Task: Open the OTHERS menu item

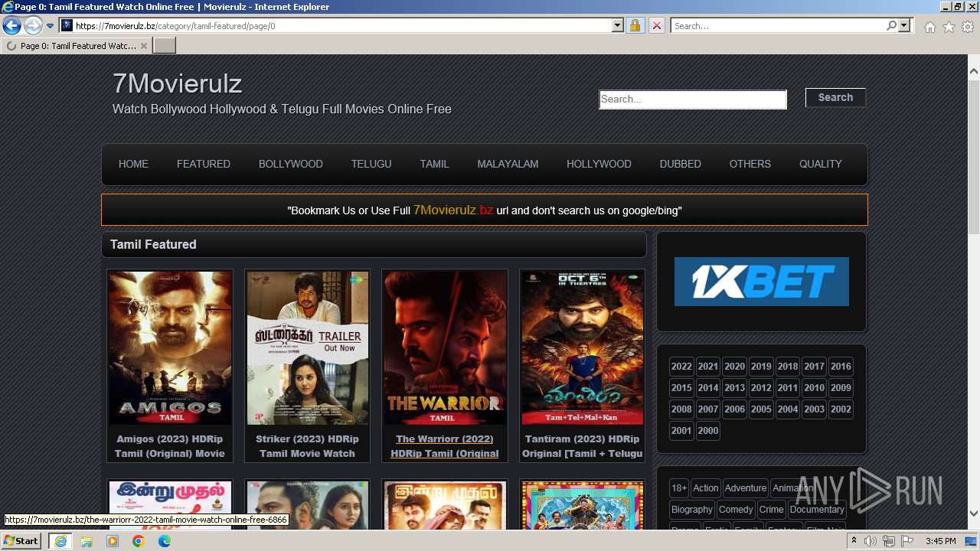Action: [750, 164]
